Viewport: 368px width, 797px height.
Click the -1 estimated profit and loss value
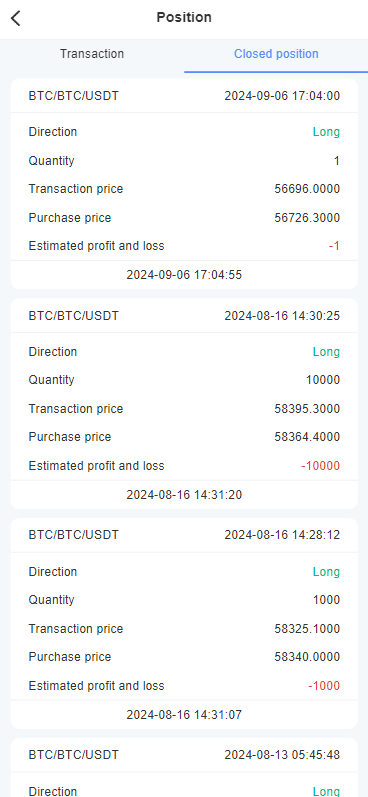pyautogui.click(x=334, y=246)
